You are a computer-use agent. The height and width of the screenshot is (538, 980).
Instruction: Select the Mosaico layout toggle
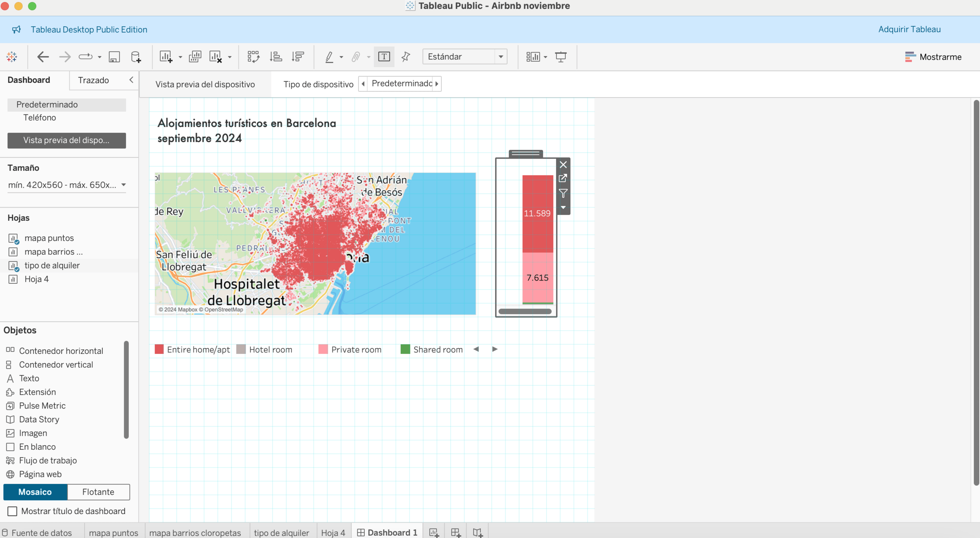pos(35,492)
